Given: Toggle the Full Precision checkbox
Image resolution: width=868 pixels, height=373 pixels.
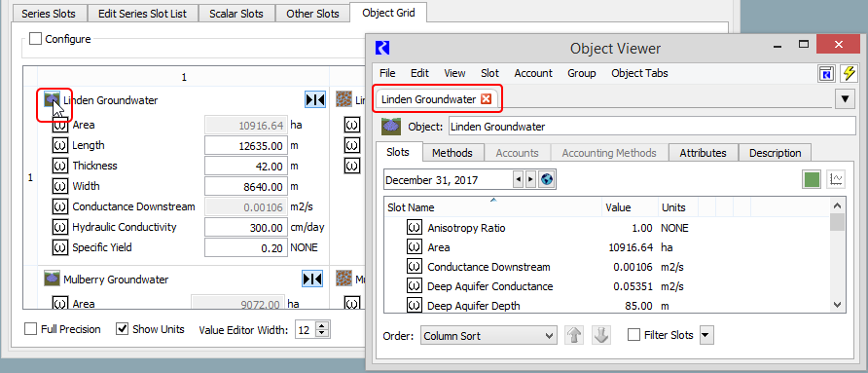Looking at the screenshot, I should pos(30,329).
